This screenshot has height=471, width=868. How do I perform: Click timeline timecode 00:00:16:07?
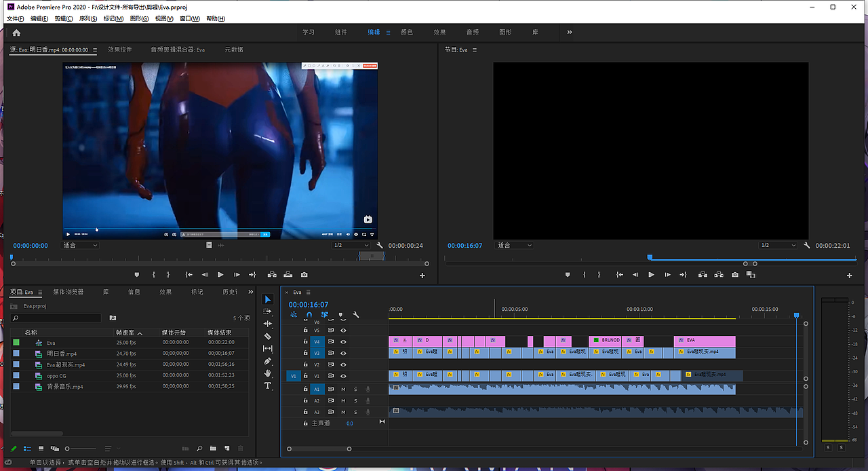[x=309, y=305]
